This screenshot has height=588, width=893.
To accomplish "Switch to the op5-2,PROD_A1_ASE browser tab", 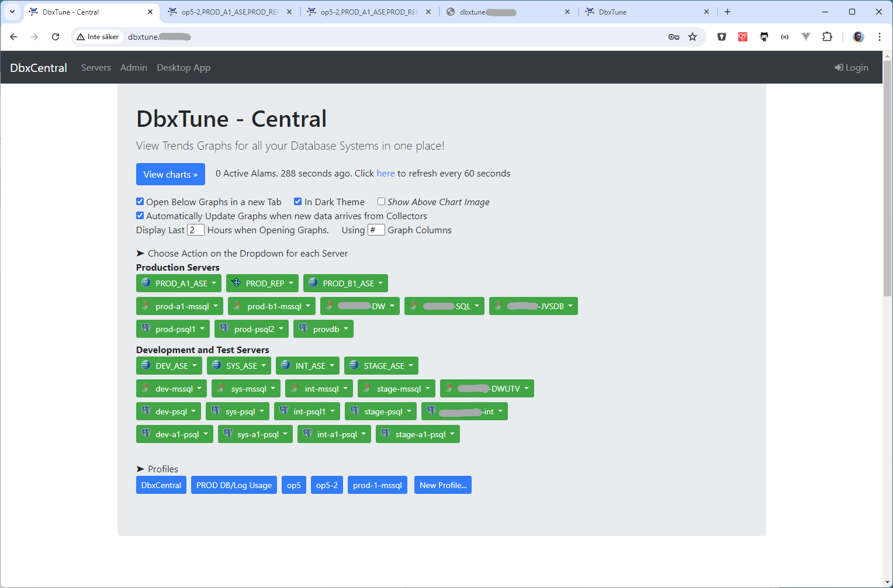I will [230, 12].
